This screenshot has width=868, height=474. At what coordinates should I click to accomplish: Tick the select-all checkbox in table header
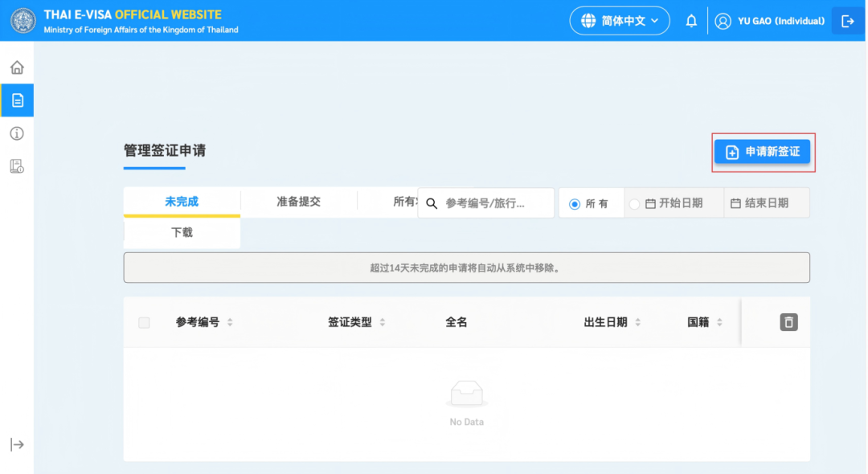point(144,323)
